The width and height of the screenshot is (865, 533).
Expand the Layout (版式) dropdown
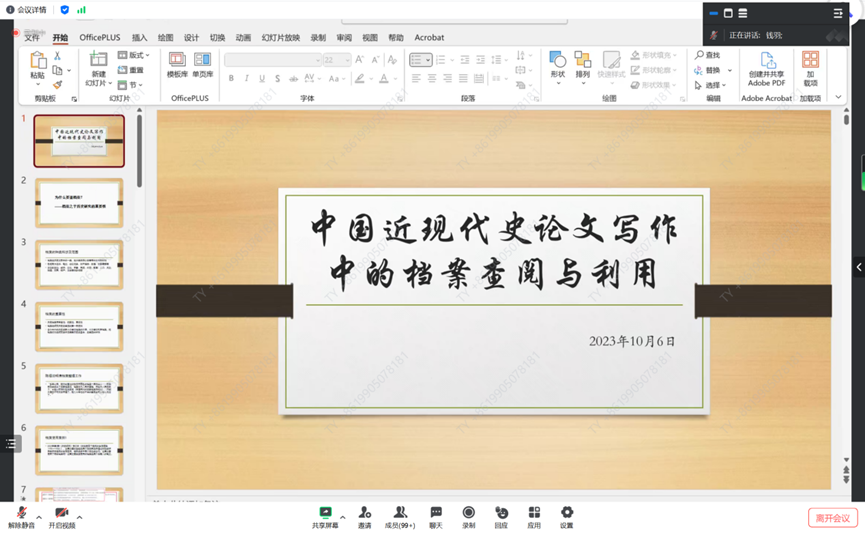click(135, 56)
